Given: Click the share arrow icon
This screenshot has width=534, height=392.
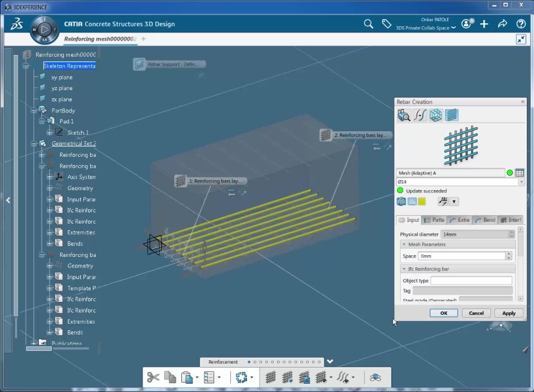Looking at the screenshot, I should (502, 23).
